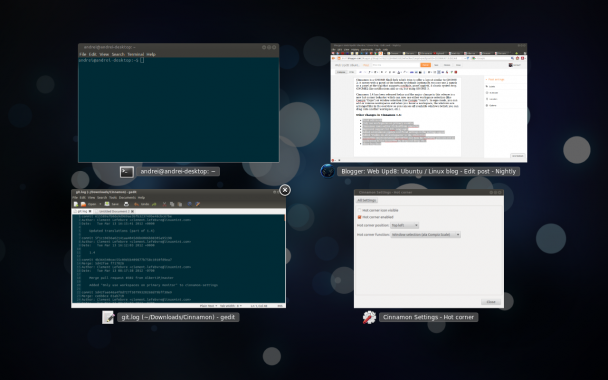This screenshot has width=608, height=380.
Task: Click the browser search engine box
Action: tap(492, 58)
